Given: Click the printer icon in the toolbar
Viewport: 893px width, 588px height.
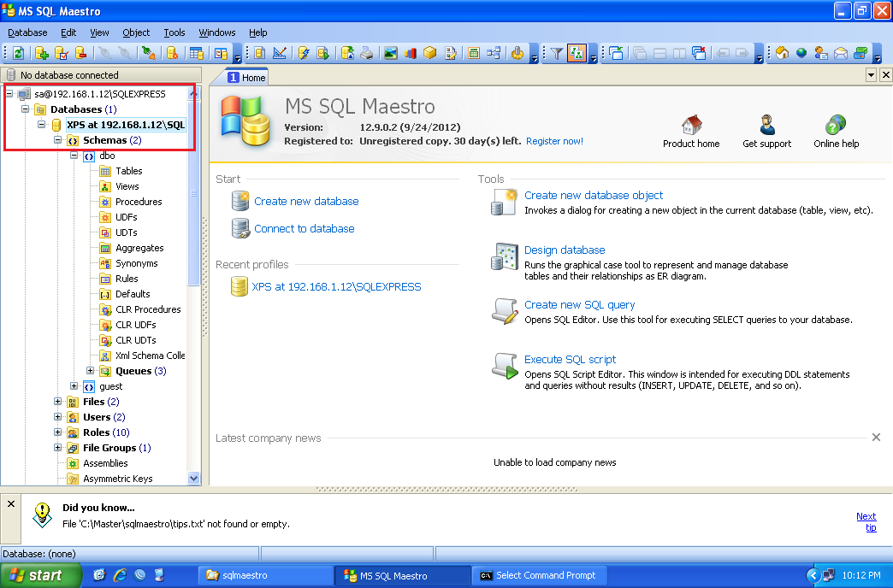Looking at the screenshot, I should pyautogui.click(x=367, y=54).
